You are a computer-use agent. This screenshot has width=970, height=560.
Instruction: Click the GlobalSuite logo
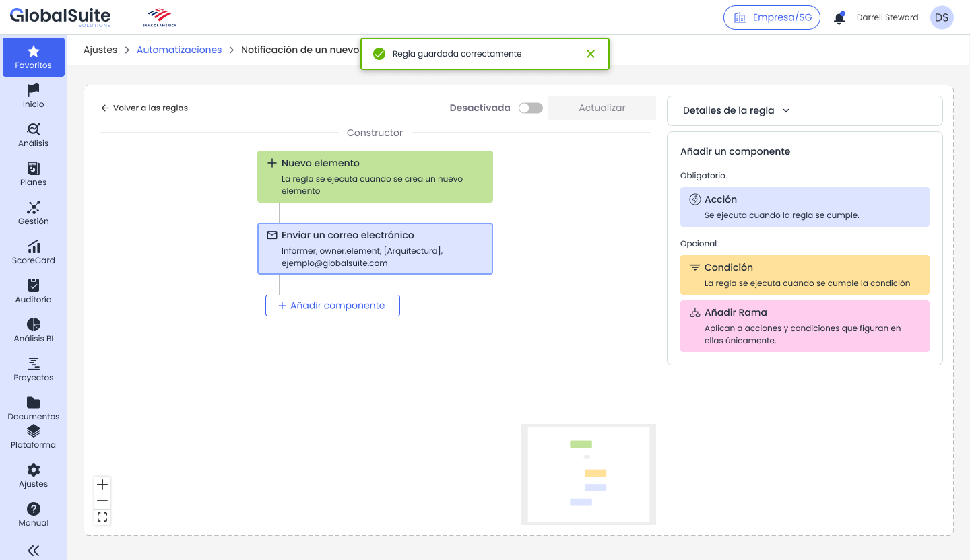point(60,17)
